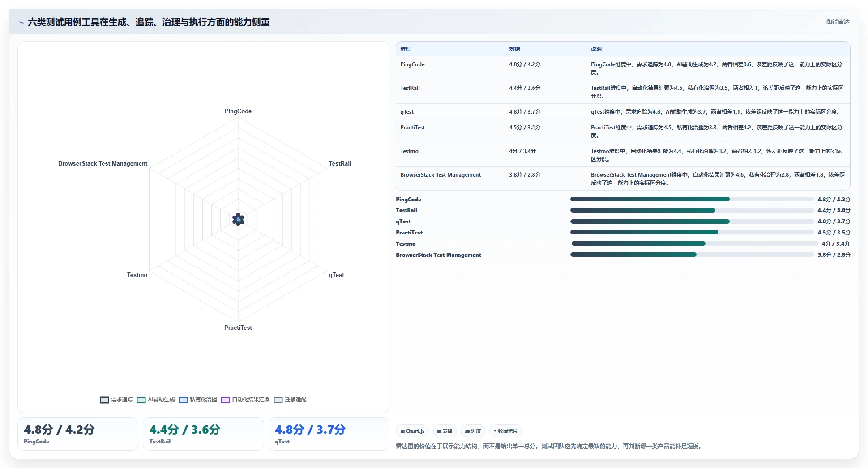Click the TestRail progress bar
The height and width of the screenshot is (468, 868).
coord(692,210)
